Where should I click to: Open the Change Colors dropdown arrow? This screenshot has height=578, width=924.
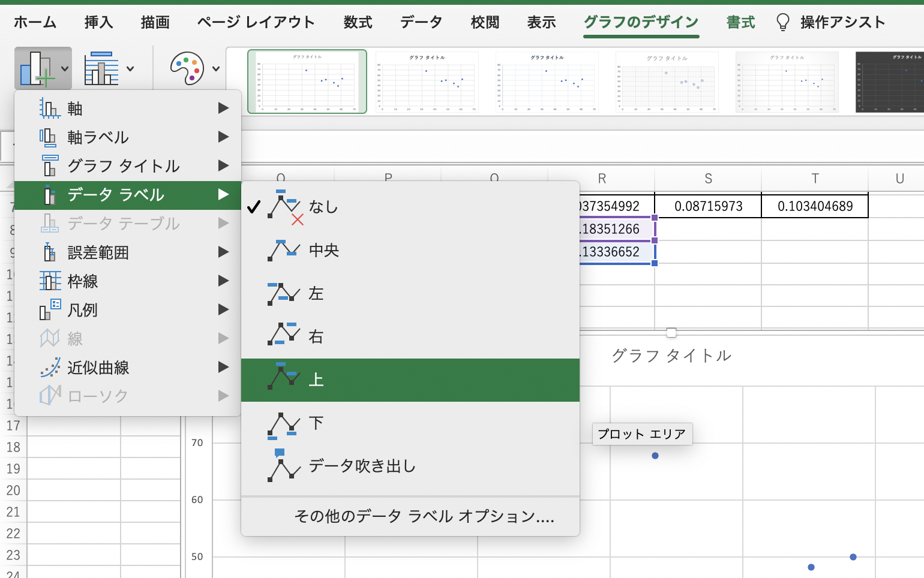pos(216,68)
